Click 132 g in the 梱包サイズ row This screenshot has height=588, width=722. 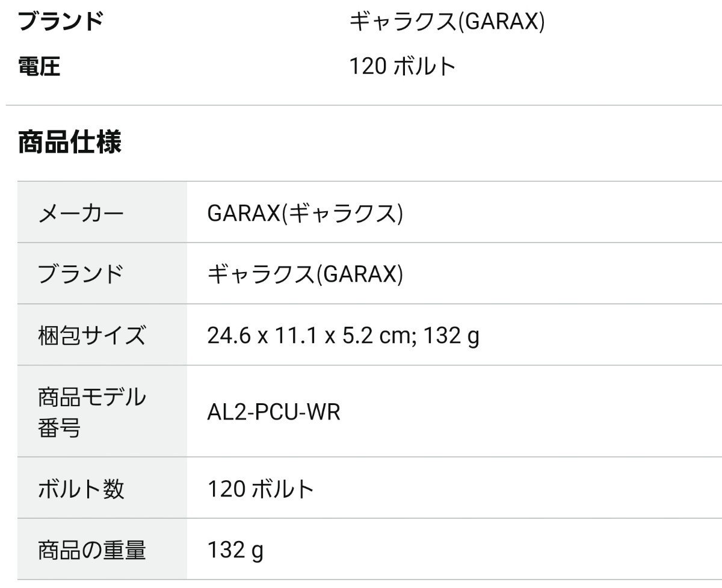tap(451, 335)
